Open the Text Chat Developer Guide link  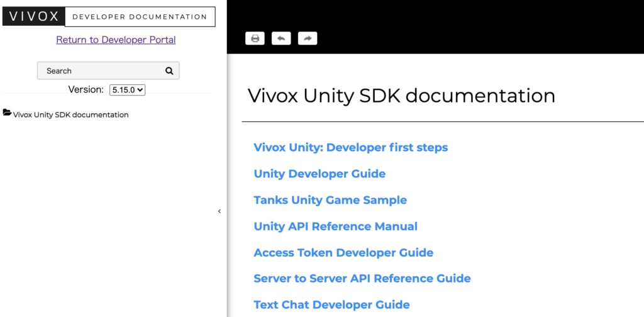click(x=331, y=304)
